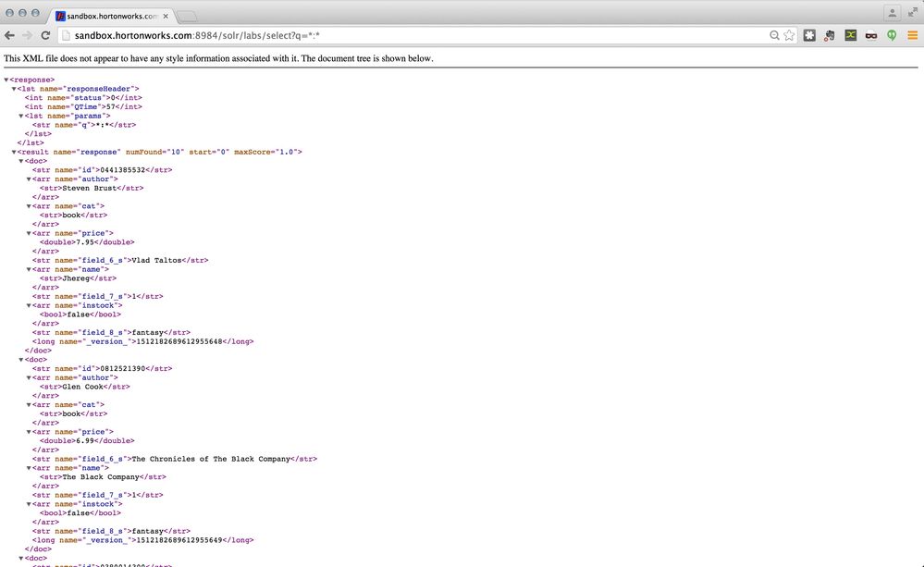Bookmark this page using the star
This screenshot has height=567, width=924.
coord(789,34)
